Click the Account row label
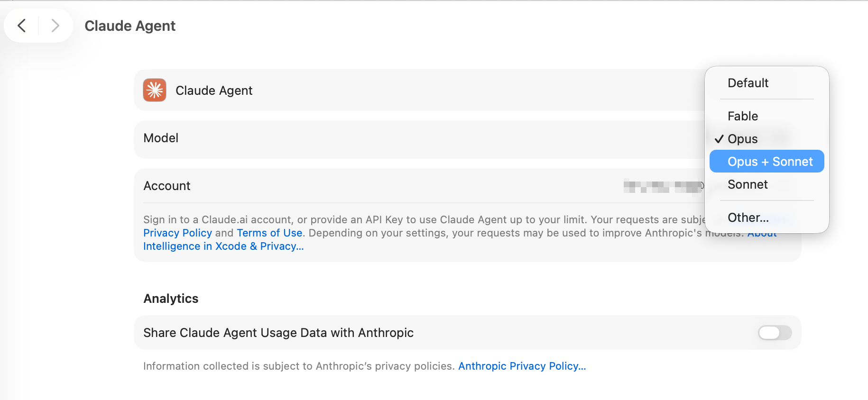The image size is (868, 400). pos(167,186)
